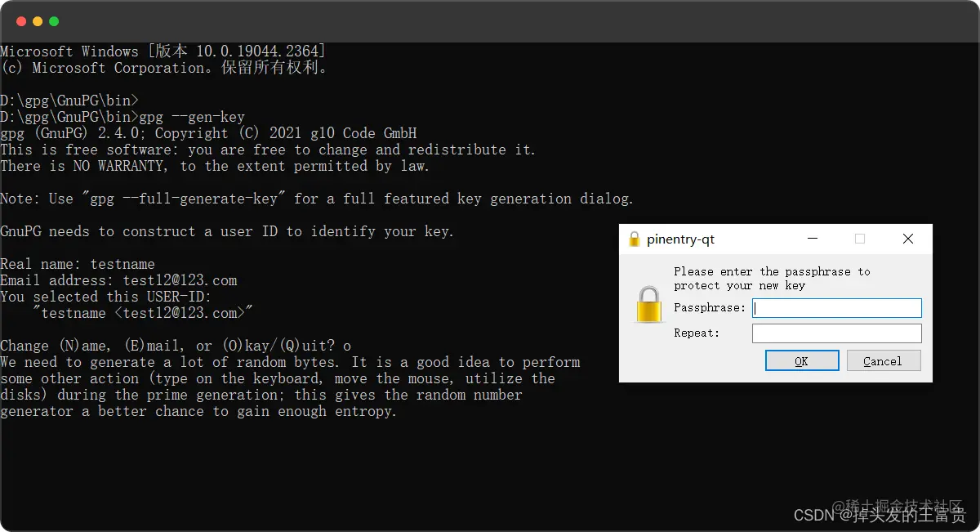Cancel the pinentry-qt dialog
Image resolution: width=980 pixels, height=532 pixels.
point(884,360)
